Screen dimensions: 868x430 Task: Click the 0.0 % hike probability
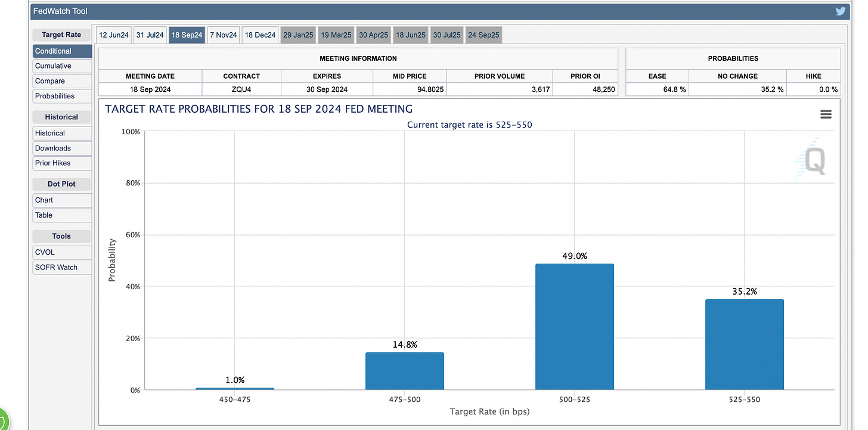point(827,90)
